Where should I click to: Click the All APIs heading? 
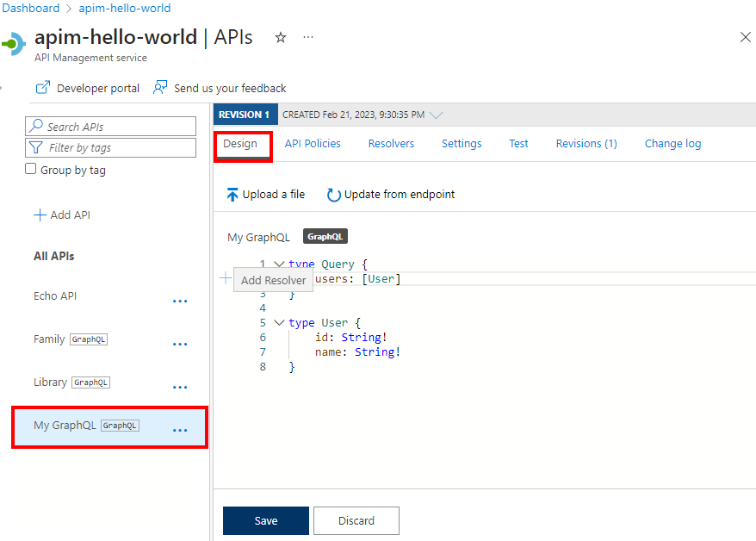click(54, 256)
